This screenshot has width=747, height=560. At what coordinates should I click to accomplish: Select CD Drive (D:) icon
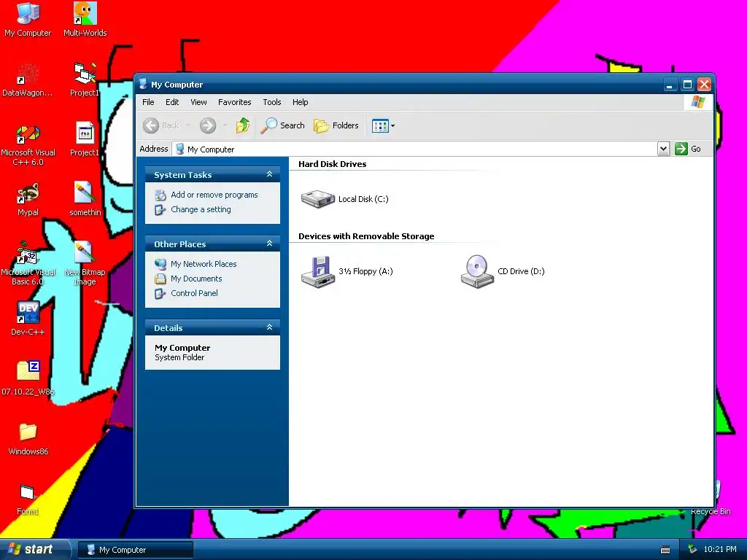click(x=477, y=272)
